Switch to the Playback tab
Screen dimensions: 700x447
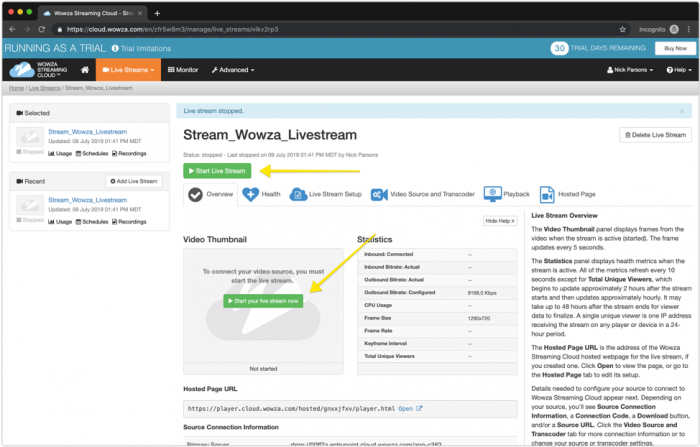click(x=507, y=194)
